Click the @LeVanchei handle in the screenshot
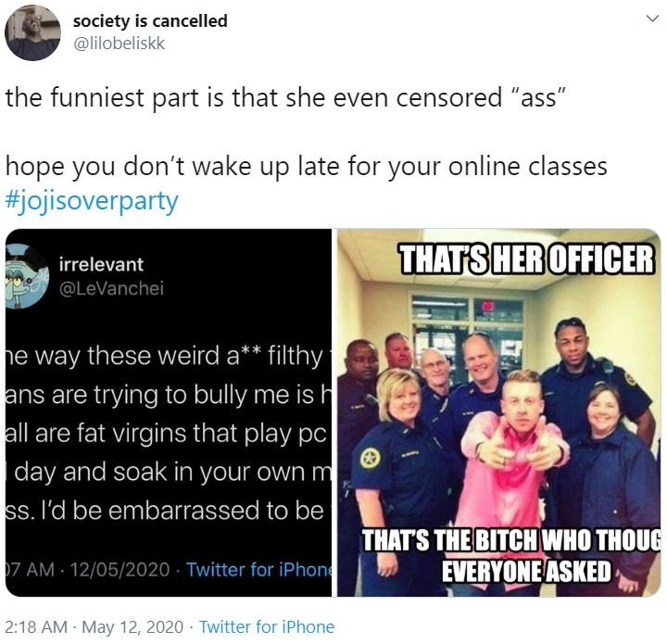This screenshot has height=644, width=667. click(111, 288)
